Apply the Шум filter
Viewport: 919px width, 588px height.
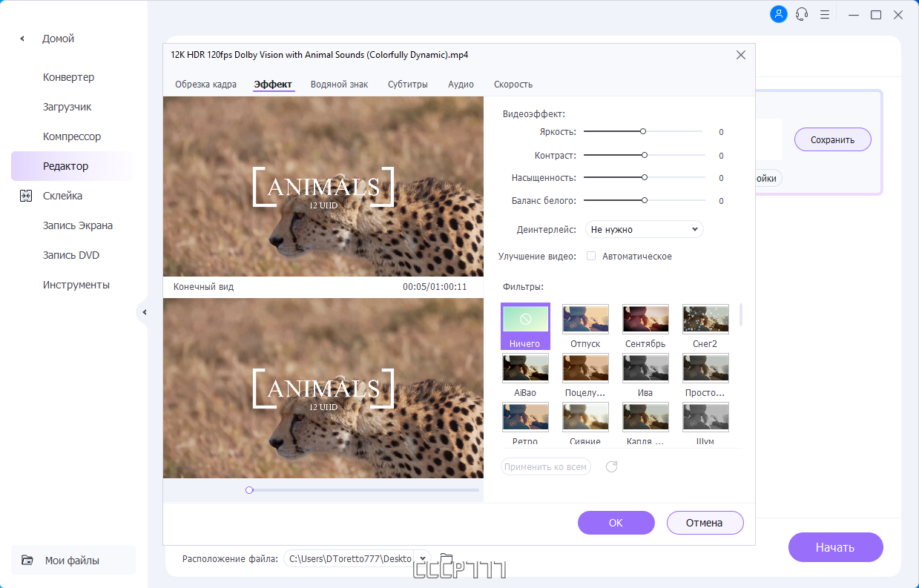coord(705,423)
